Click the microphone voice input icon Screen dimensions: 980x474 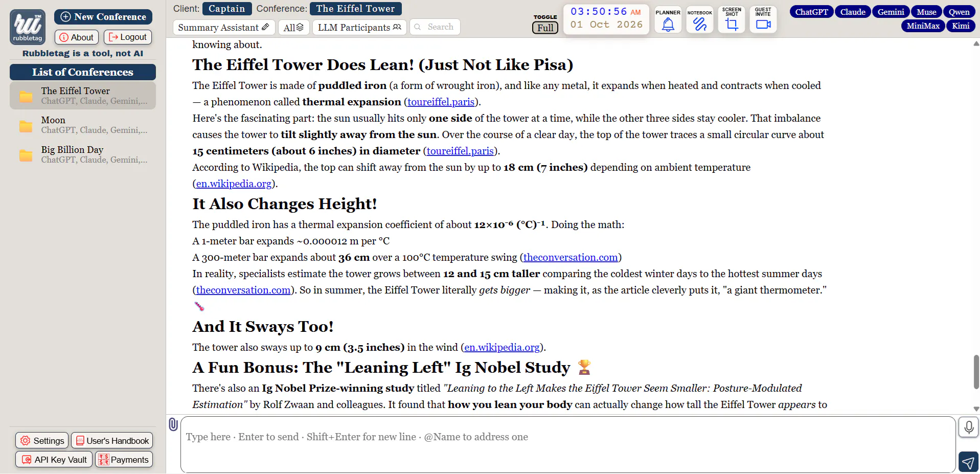pyautogui.click(x=969, y=427)
